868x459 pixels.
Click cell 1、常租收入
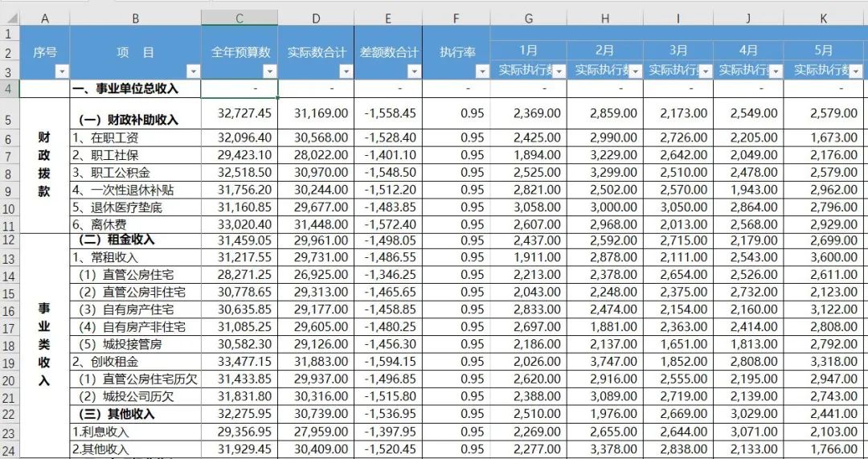[136, 257]
